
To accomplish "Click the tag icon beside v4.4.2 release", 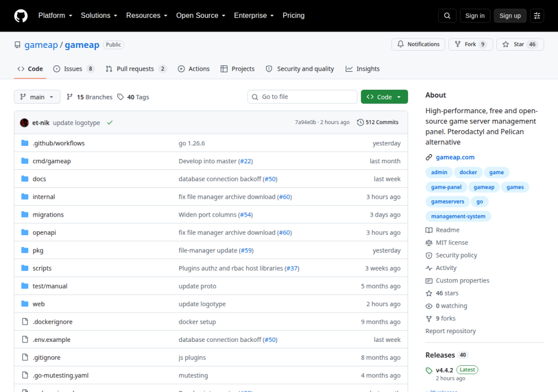I will (429, 370).
